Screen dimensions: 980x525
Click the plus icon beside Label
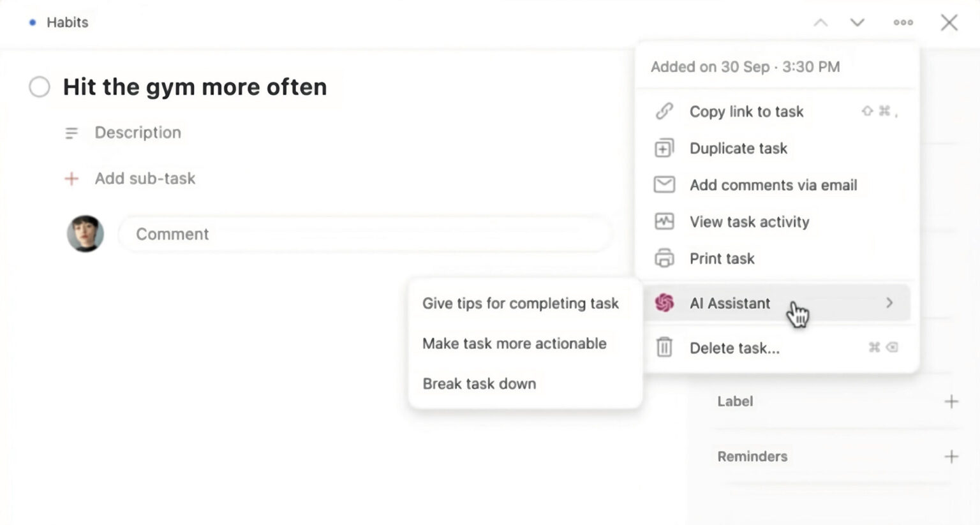951,401
